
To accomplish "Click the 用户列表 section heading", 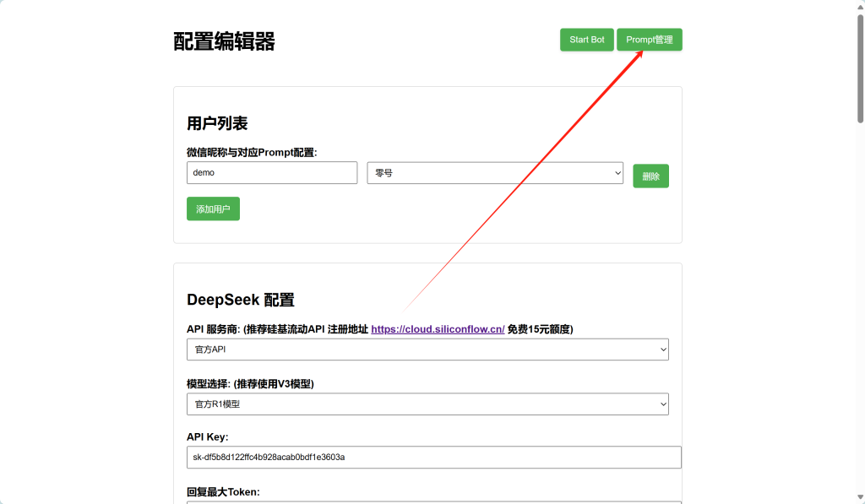I will click(x=217, y=123).
